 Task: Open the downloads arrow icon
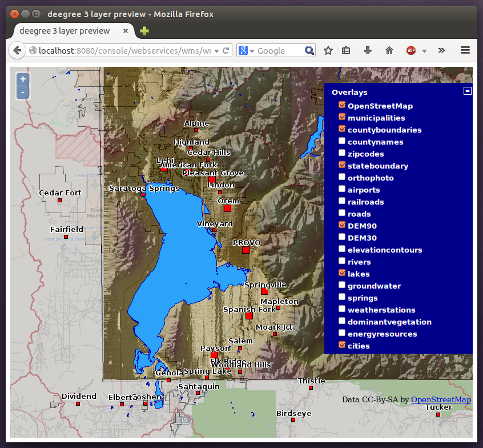pyautogui.click(x=368, y=51)
